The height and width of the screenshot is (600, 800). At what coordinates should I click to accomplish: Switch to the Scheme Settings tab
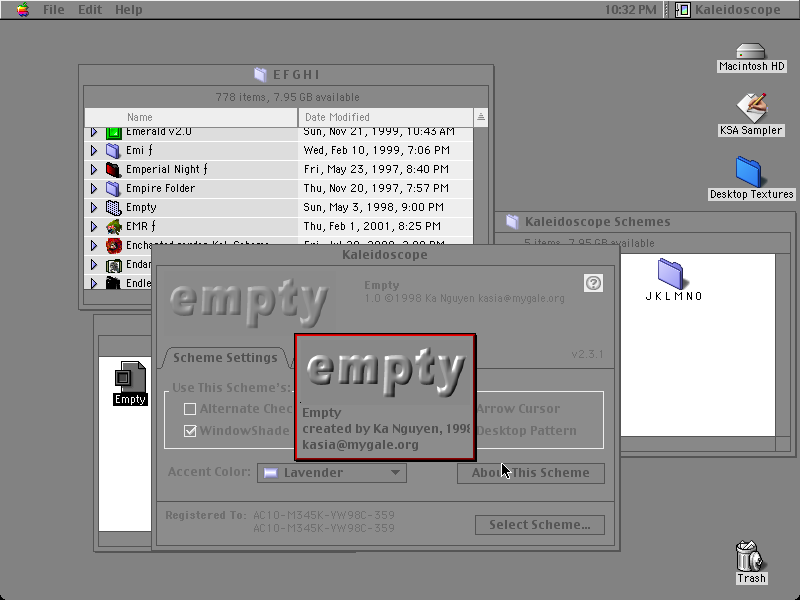(x=225, y=358)
